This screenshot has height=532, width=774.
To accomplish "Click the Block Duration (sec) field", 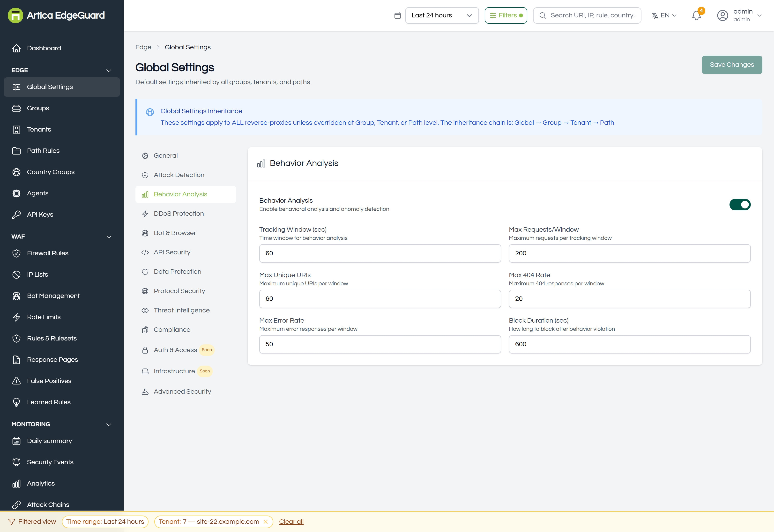I will [629, 344].
